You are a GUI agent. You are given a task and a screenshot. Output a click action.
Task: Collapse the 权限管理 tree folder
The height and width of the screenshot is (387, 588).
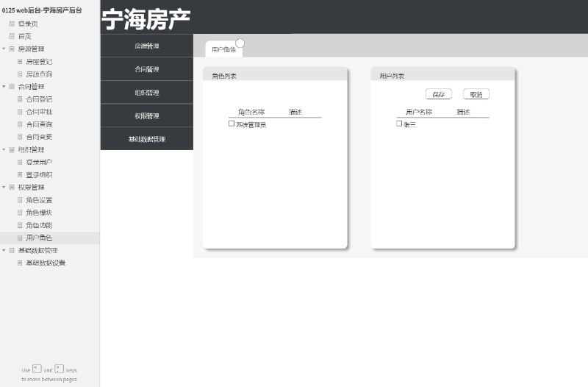[4, 188]
